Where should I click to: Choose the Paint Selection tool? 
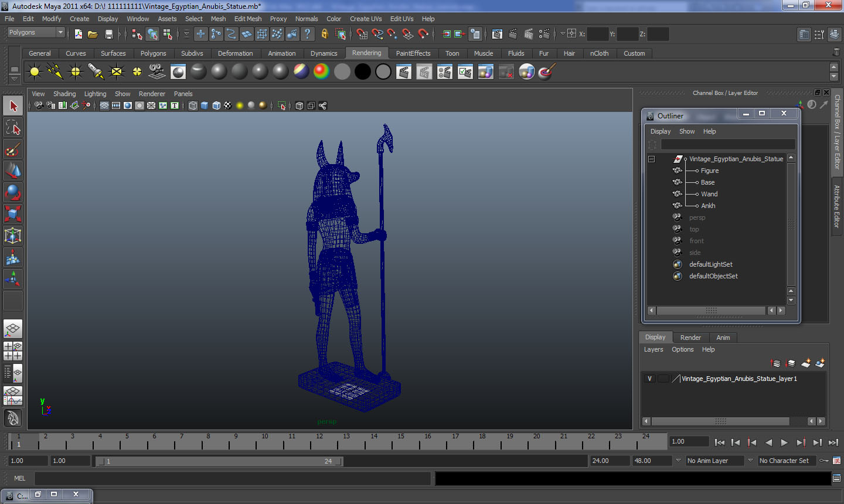(13, 149)
